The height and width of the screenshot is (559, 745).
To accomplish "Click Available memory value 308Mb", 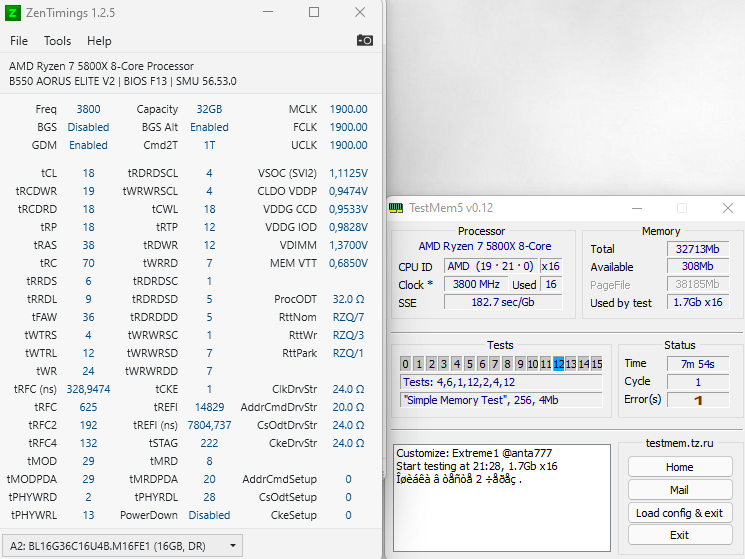I will (697, 266).
